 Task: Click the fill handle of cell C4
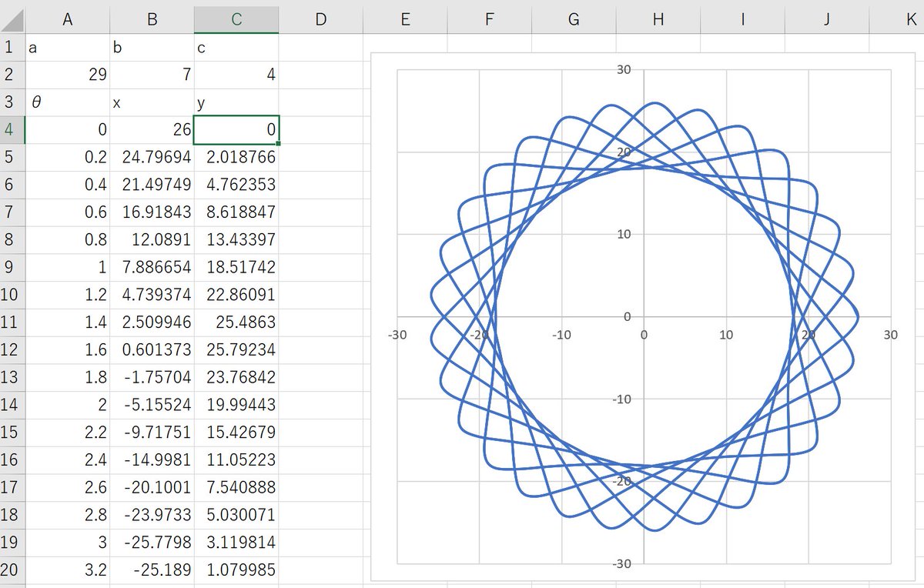click(278, 143)
